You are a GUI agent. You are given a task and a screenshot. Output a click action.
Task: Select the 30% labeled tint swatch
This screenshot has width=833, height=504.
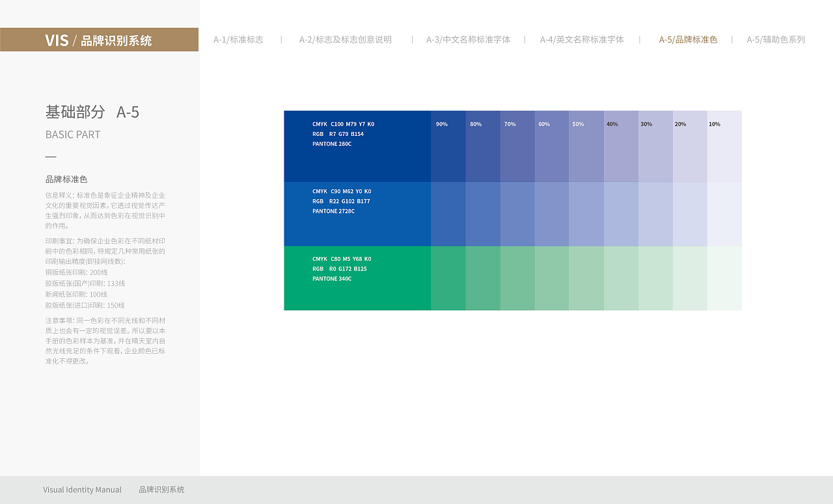pyautogui.click(x=655, y=146)
